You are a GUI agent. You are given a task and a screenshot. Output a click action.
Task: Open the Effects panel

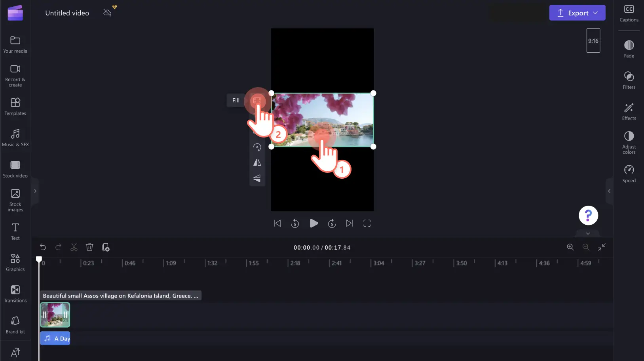629,112
